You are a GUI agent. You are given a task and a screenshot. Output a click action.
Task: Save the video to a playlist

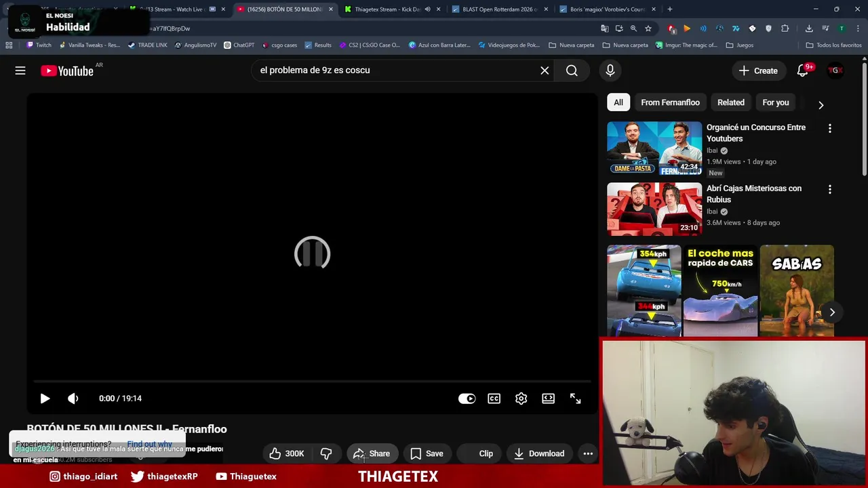pos(427,453)
